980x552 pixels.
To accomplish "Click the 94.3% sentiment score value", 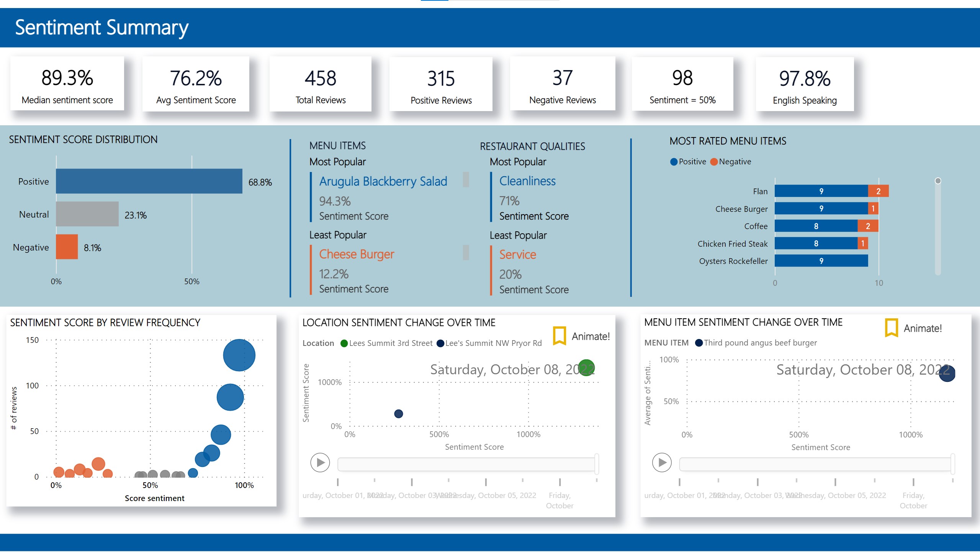I will pyautogui.click(x=335, y=201).
